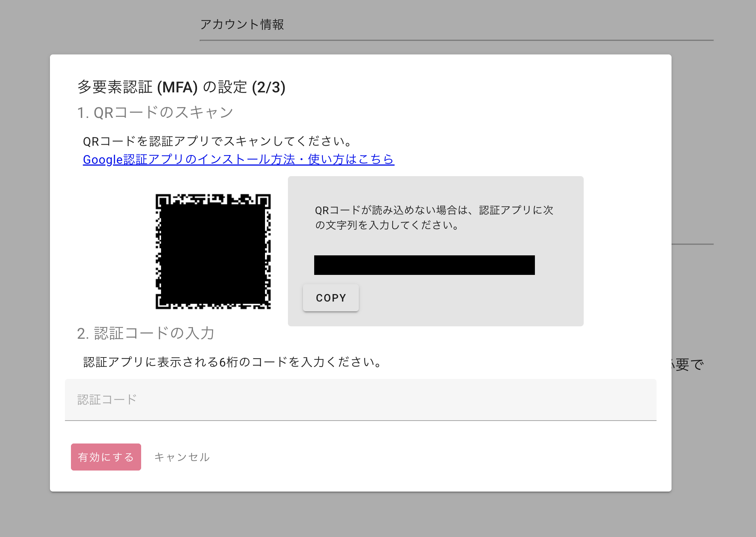Select the blacked-out secret key string

424,265
